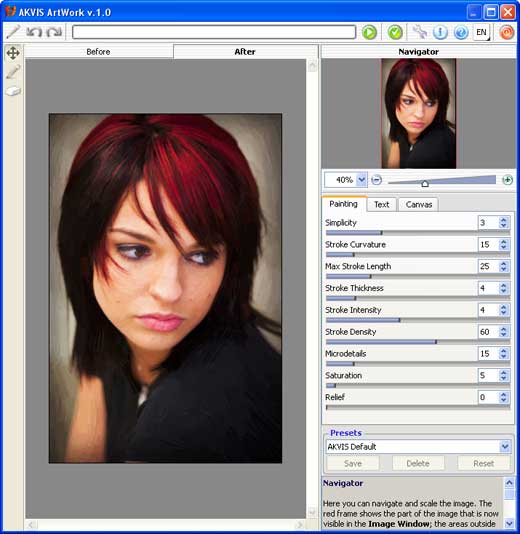Open the Painting settings tab
The height and width of the screenshot is (534, 520).
click(343, 204)
